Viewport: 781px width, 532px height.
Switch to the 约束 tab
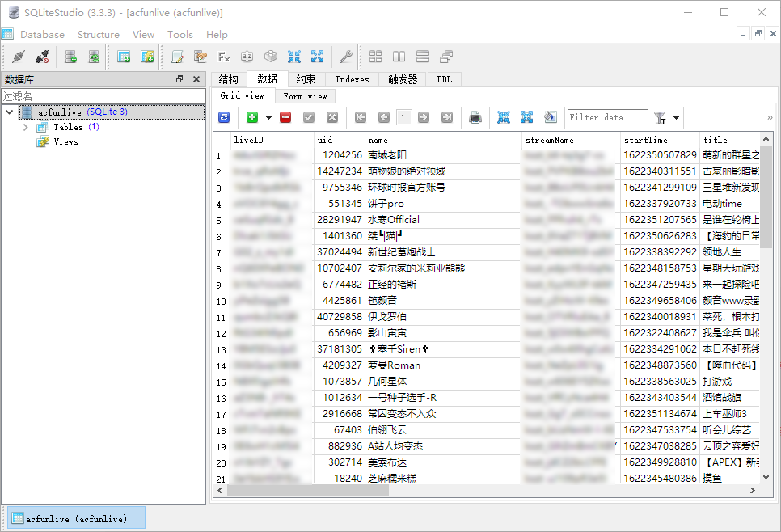point(306,79)
